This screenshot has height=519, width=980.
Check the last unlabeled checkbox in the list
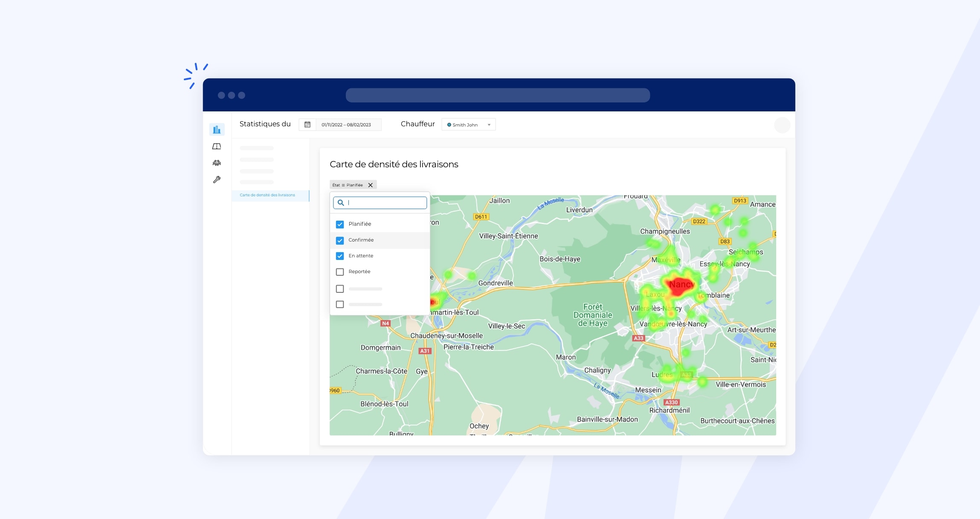340,304
